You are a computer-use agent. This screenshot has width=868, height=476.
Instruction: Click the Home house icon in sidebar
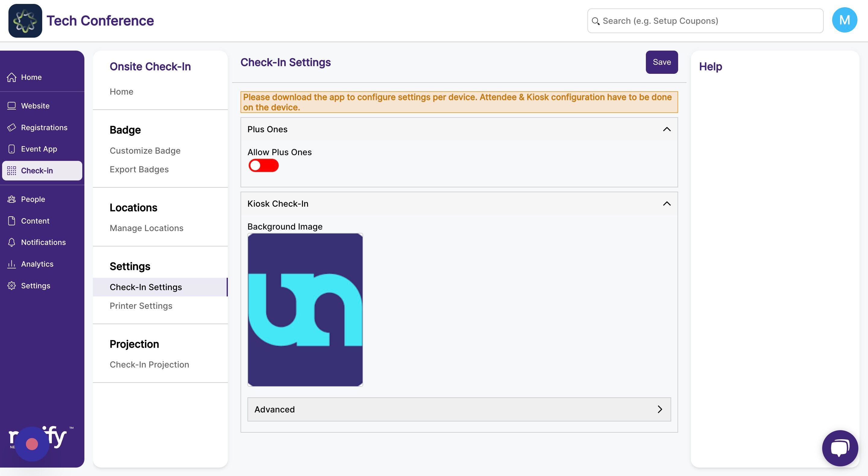pyautogui.click(x=11, y=77)
